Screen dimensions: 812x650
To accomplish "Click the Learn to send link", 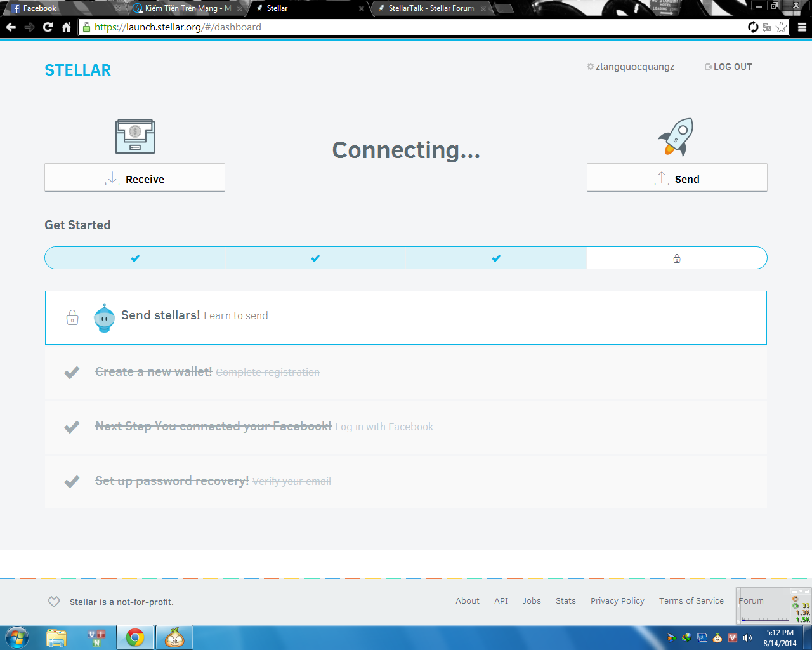I will [x=236, y=316].
